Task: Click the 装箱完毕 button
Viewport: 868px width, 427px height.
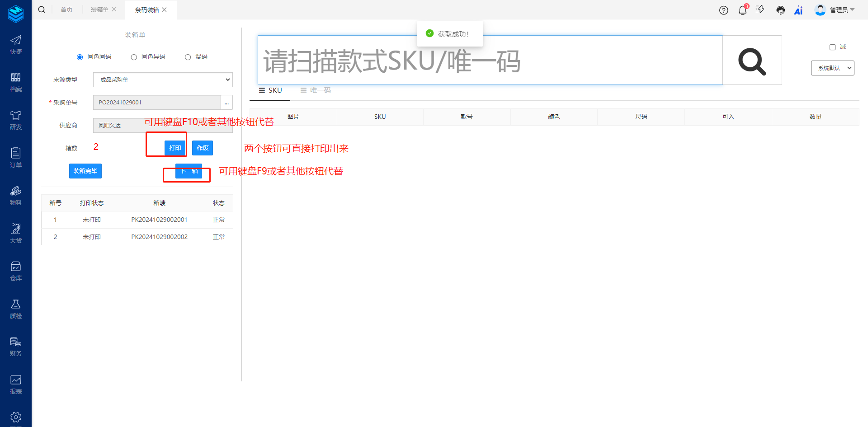Action: [85, 171]
